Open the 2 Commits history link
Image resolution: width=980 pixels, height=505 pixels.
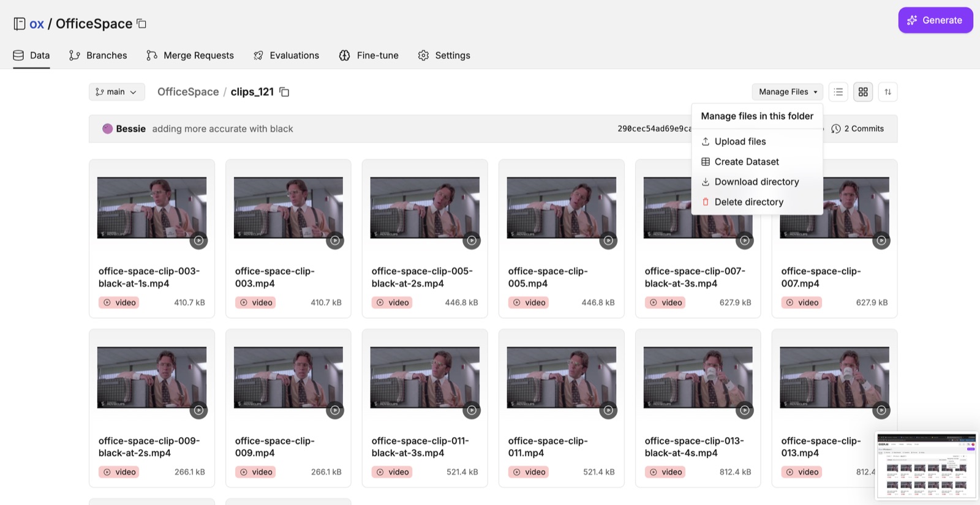[858, 129]
